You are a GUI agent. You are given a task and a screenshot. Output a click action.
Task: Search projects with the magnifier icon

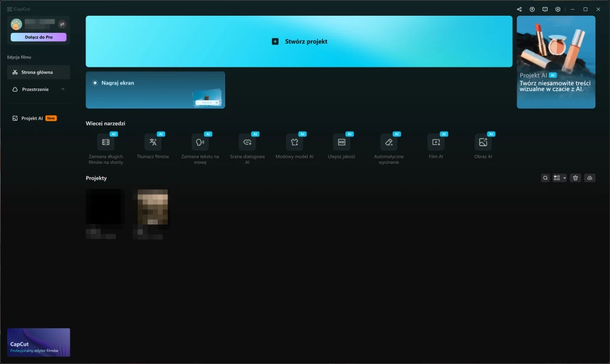coord(545,178)
